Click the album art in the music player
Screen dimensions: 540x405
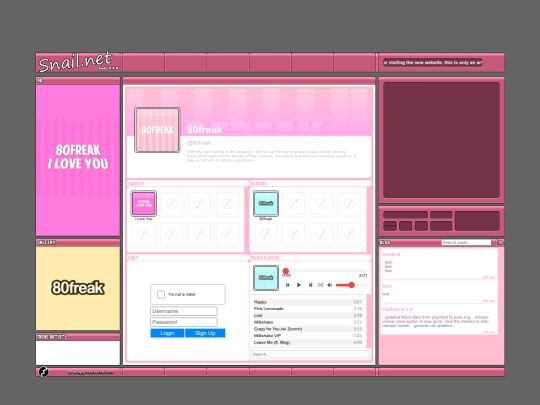click(x=266, y=278)
